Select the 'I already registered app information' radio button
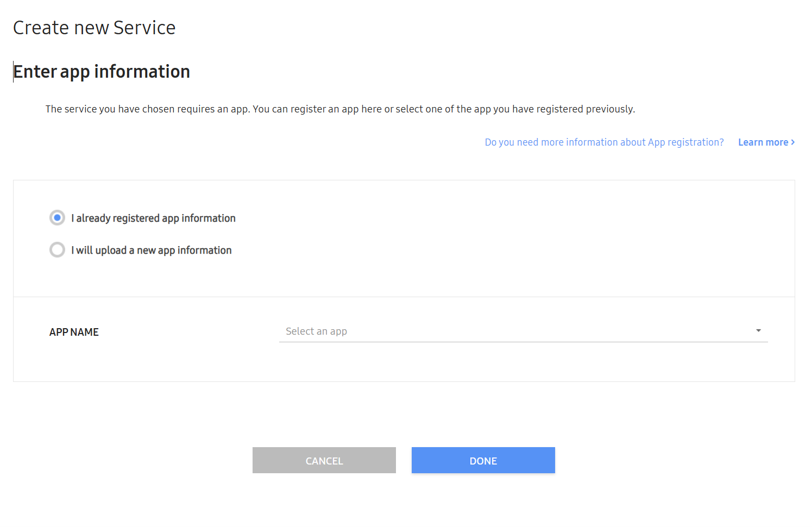This screenshot has width=812, height=527. (x=57, y=218)
